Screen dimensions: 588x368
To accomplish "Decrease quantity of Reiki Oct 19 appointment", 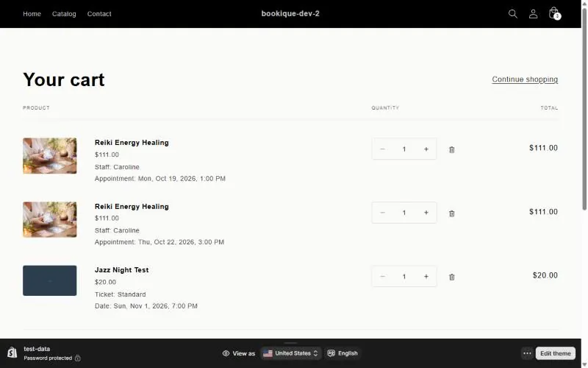I will coord(382,149).
